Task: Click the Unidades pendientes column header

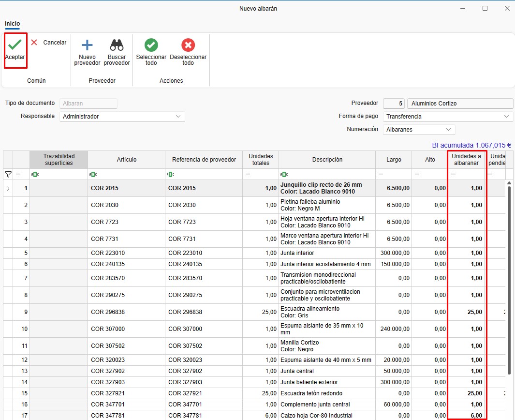Action: [x=496, y=160]
